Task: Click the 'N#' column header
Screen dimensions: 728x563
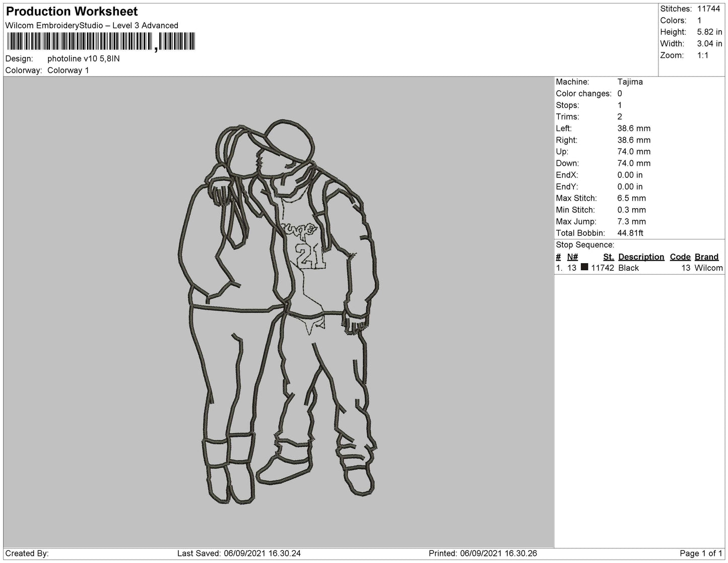Action: pos(572,257)
